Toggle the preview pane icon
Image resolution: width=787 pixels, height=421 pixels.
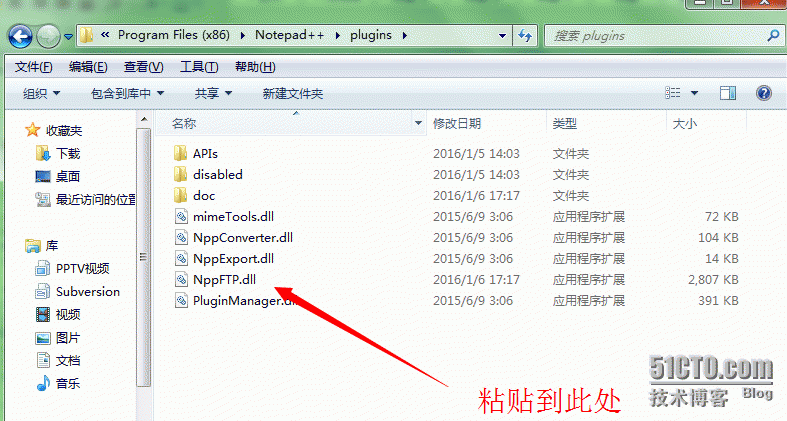[x=728, y=93]
